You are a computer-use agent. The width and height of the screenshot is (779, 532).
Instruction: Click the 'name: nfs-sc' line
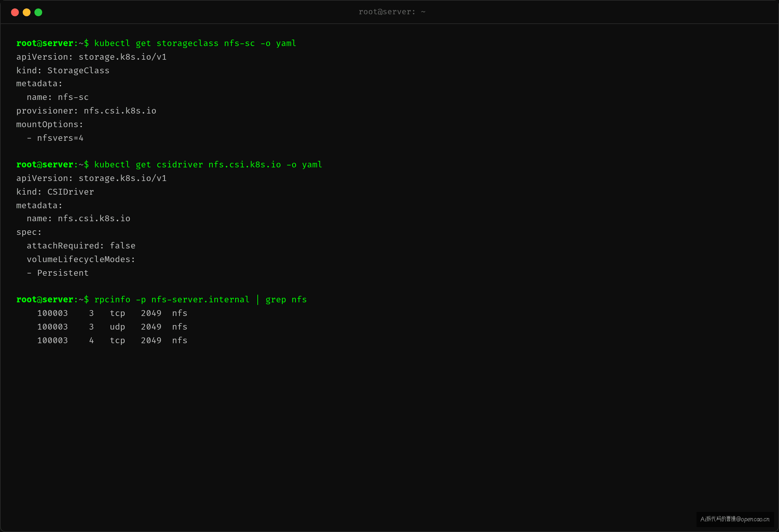[58, 97]
